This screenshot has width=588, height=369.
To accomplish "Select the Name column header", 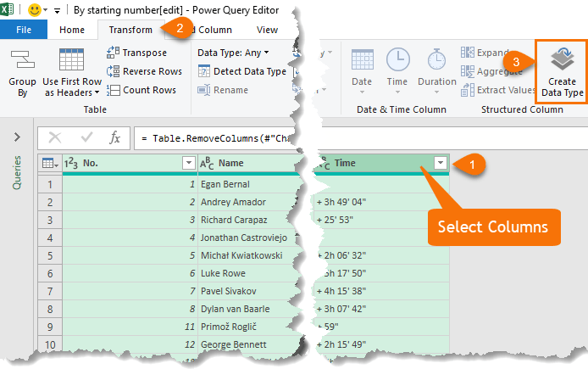I will [x=249, y=163].
